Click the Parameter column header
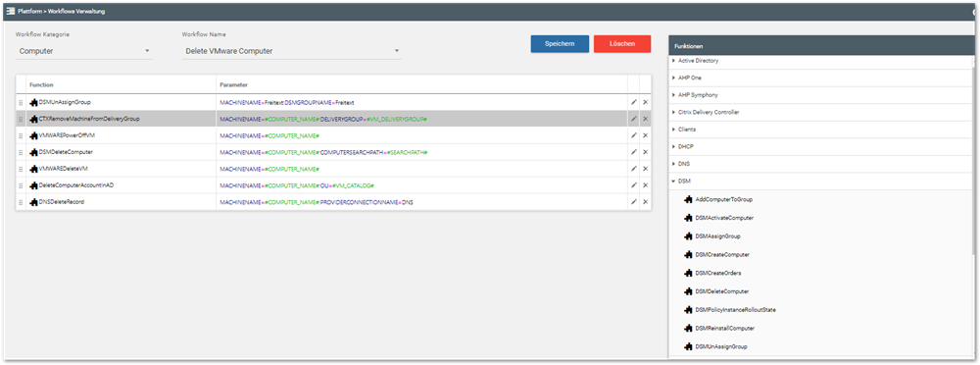Image resolution: width=980 pixels, height=365 pixels. 234,84
